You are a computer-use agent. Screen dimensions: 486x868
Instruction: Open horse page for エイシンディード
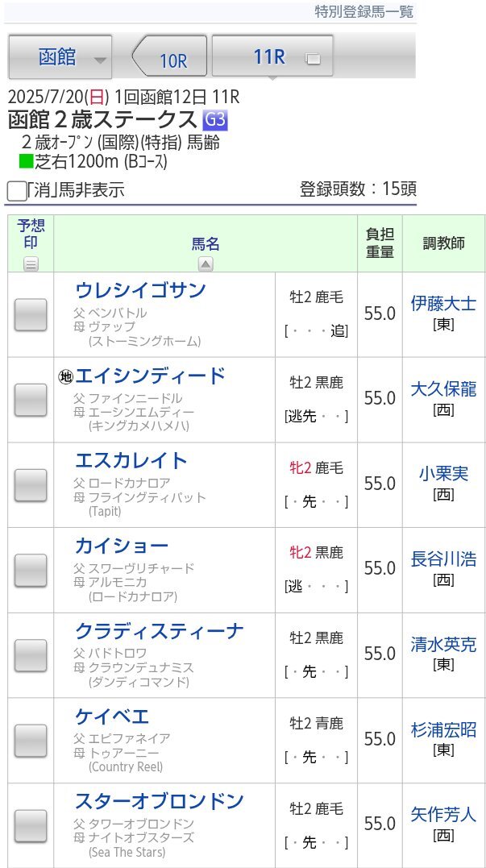point(150,376)
